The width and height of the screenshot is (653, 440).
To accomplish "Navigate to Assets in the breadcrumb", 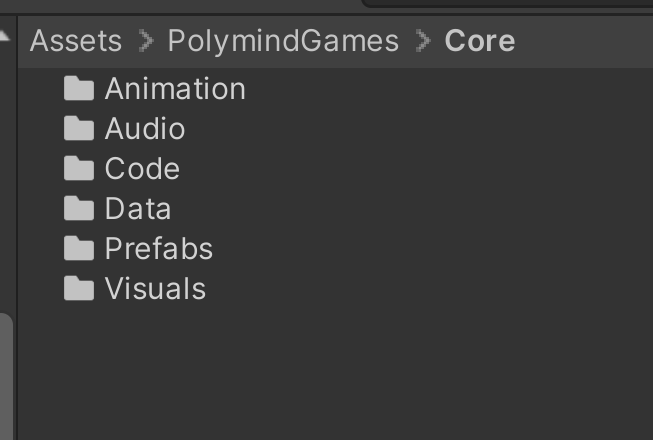I will (x=76, y=41).
